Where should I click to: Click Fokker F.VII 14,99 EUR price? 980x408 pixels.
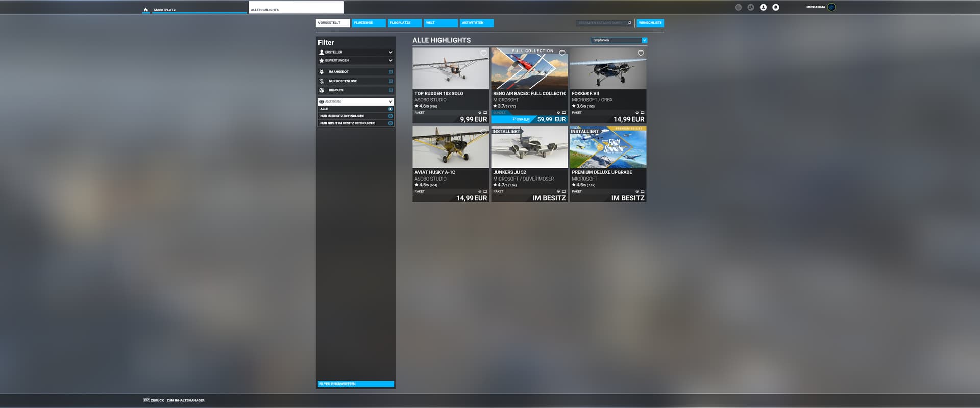[629, 119]
